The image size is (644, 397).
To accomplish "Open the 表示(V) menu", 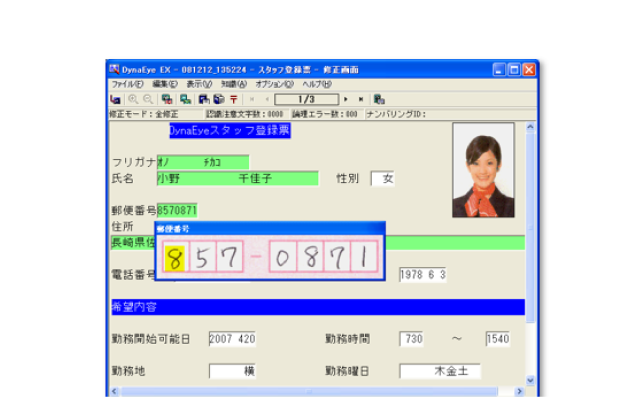I will [x=199, y=84].
